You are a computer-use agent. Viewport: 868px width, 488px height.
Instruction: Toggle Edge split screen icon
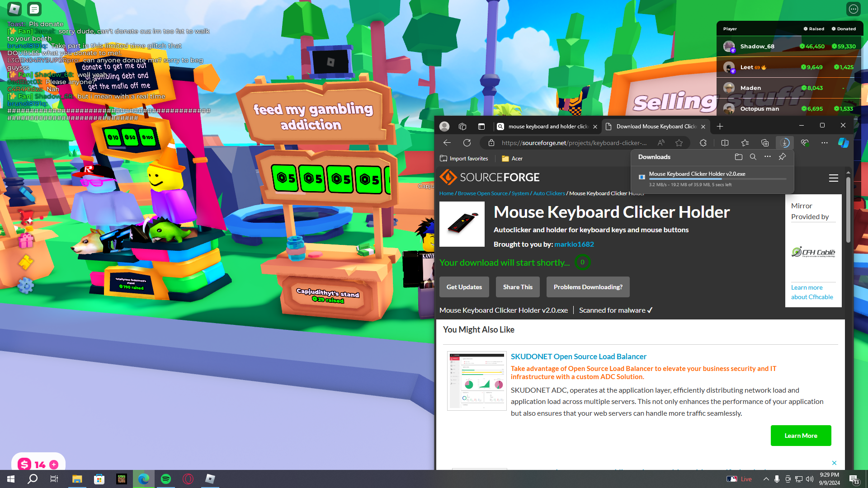tap(725, 143)
